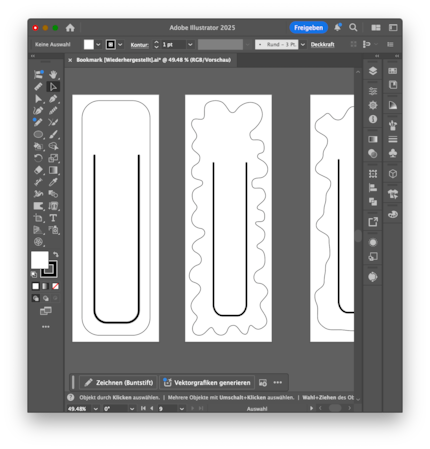Open the Rund 3 Pt brush dropdown

tap(303, 44)
